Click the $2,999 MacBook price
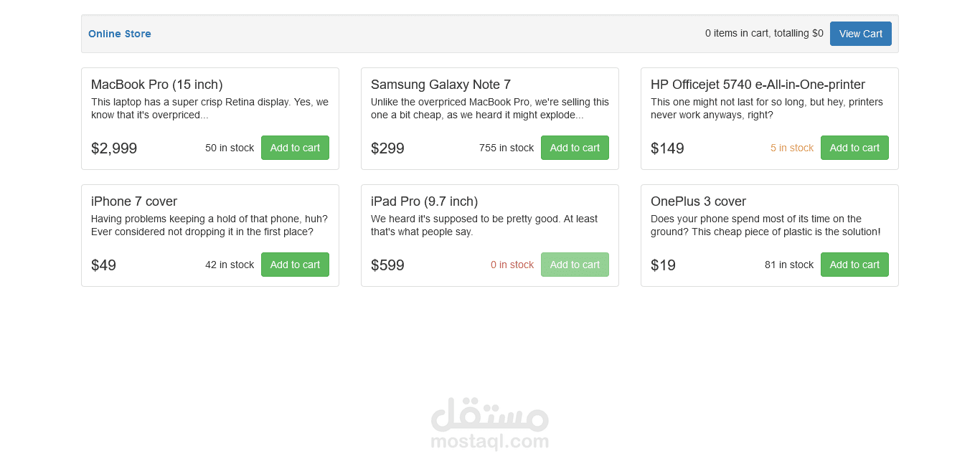This screenshot has height=461, width=980. point(114,148)
